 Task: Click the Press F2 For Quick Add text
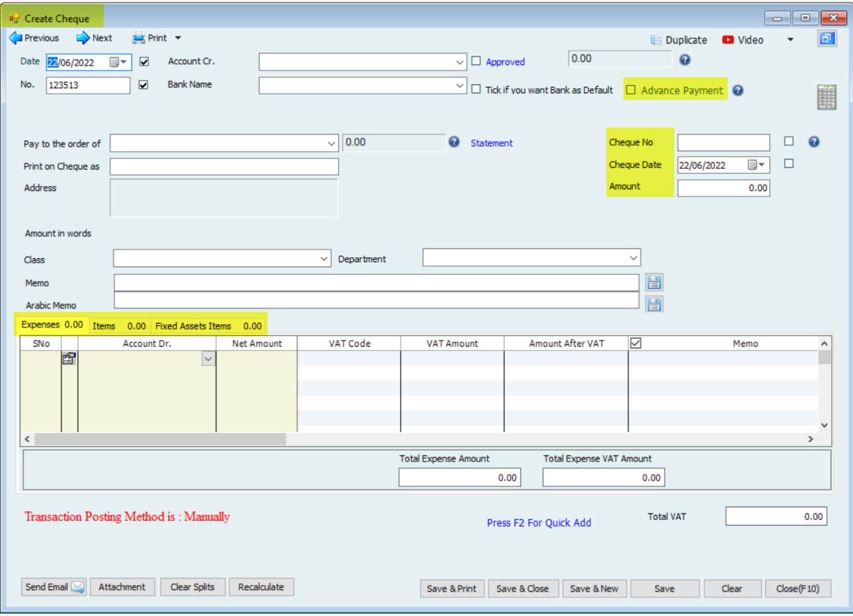tap(539, 523)
